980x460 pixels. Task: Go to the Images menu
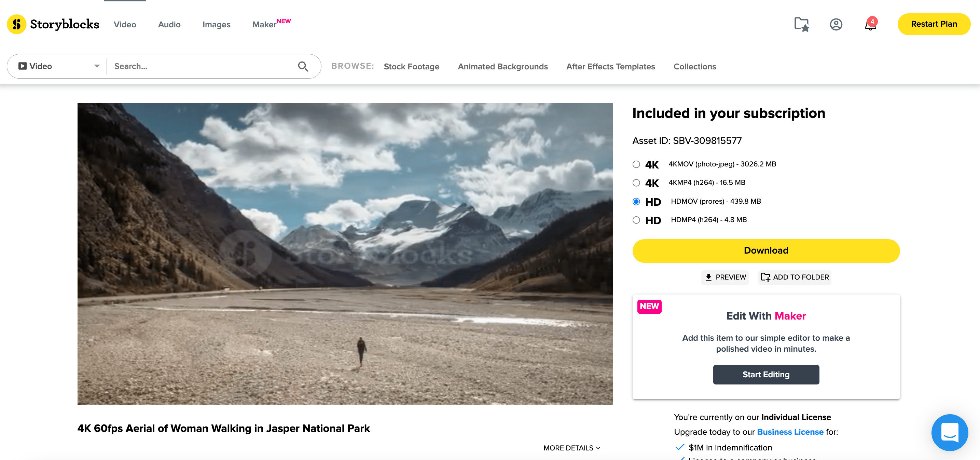(x=217, y=25)
